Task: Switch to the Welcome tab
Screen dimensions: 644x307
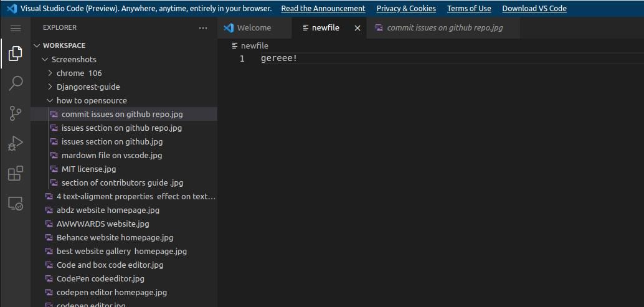Action: (254, 28)
